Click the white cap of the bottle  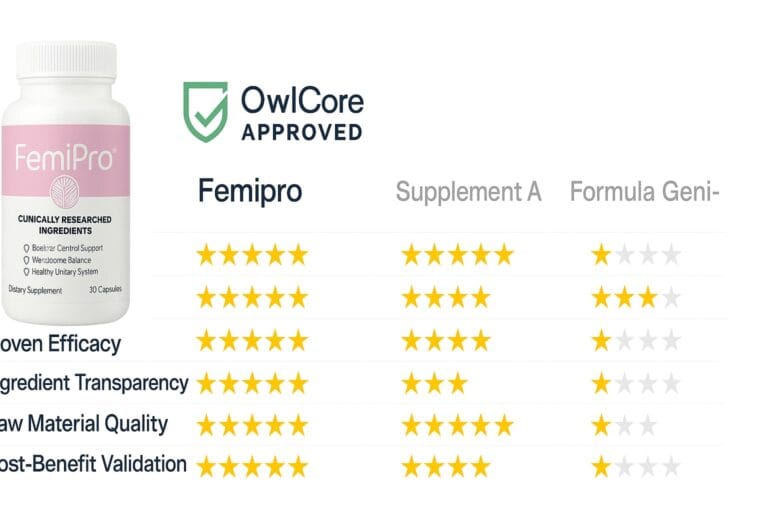pos(67,67)
